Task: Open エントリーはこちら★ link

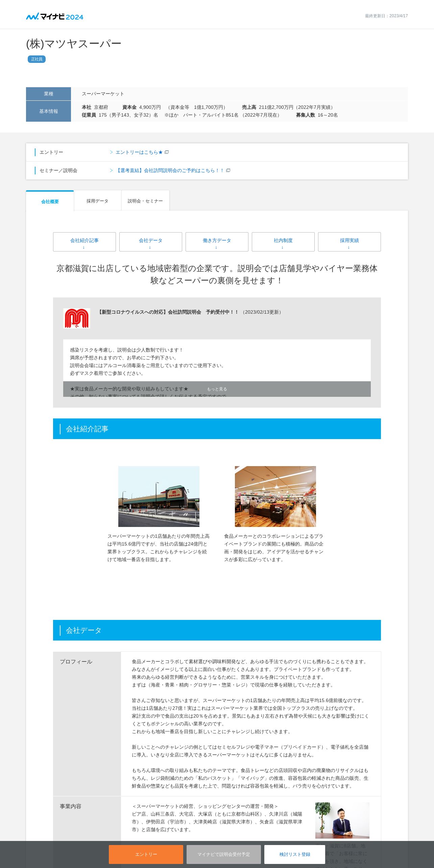Action: point(139,152)
